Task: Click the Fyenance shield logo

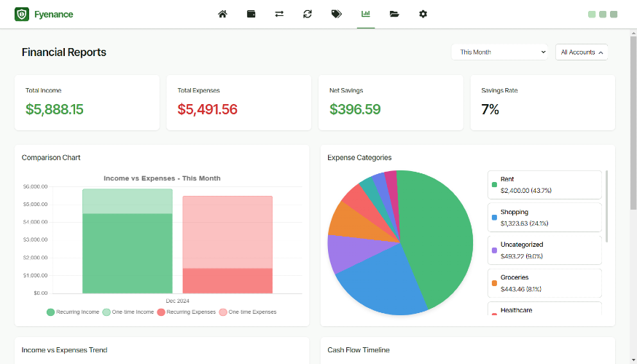Action: [x=22, y=15]
